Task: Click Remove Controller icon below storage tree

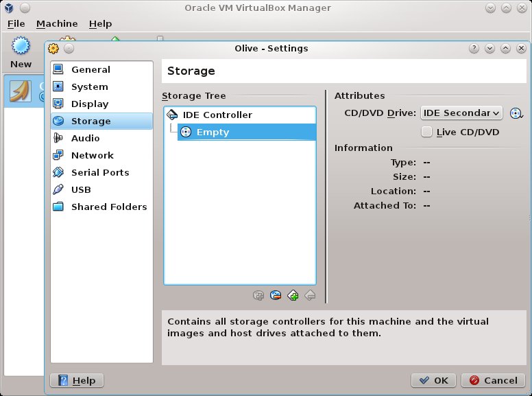Action: tap(276, 295)
